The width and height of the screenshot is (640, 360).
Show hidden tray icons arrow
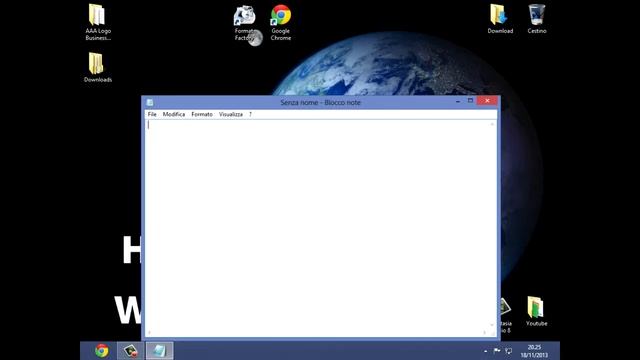(485, 351)
